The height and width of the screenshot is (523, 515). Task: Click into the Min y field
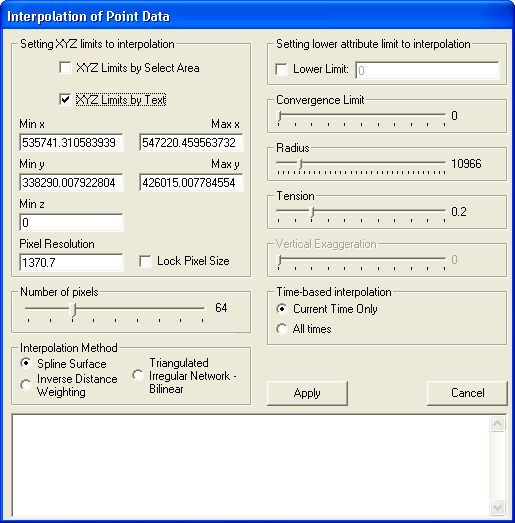pyautogui.click(x=71, y=182)
